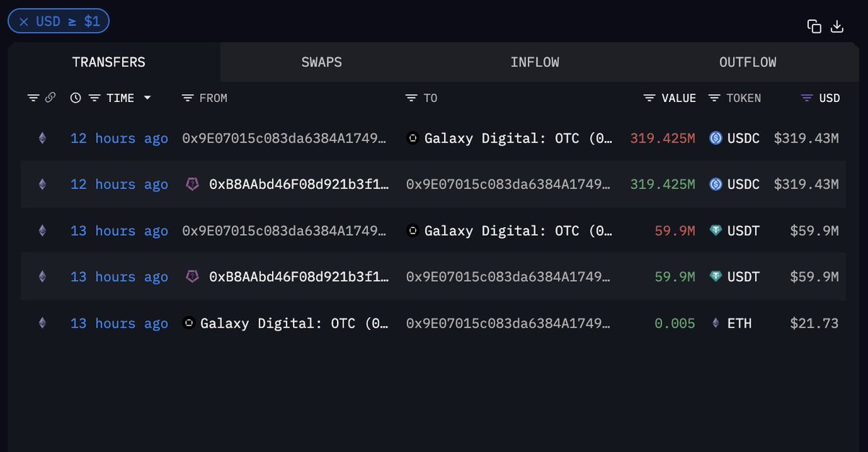This screenshot has height=452, width=868.
Task: Open 13 hours ago link on 0.005 ETH row
Action: point(119,323)
